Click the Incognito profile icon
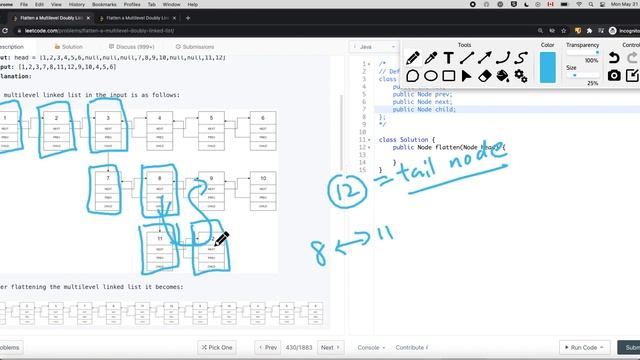Viewport: 640px width, 360px height. pyautogui.click(x=612, y=31)
